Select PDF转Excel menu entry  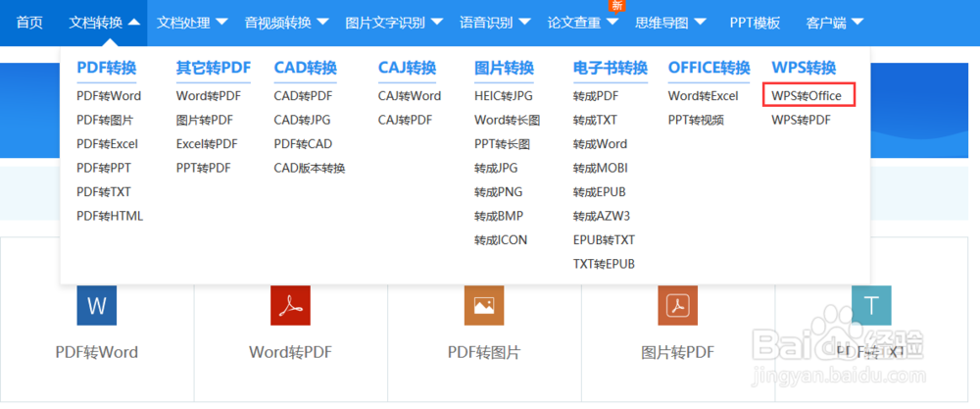click(108, 144)
